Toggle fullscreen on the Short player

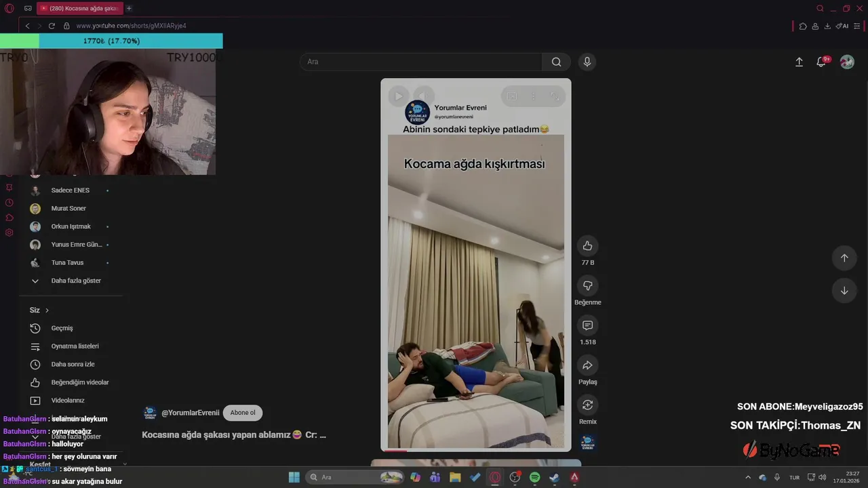click(x=555, y=96)
